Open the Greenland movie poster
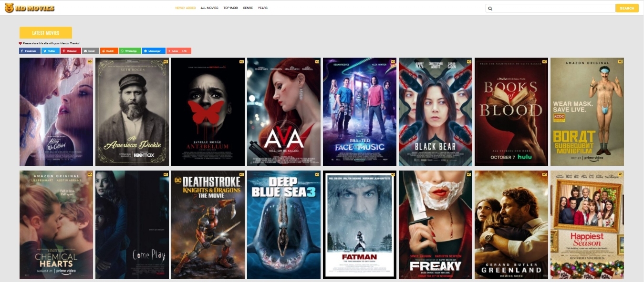This screenshot has height=282, width=644. pos(511,225)
